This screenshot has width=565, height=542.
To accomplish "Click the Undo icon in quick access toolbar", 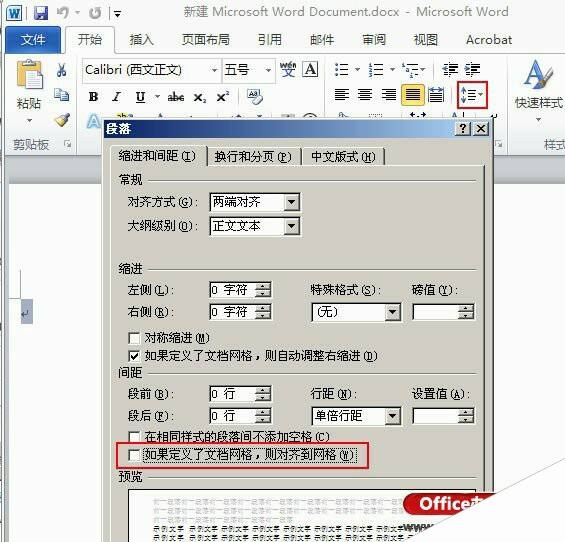I will click(63, 13).
